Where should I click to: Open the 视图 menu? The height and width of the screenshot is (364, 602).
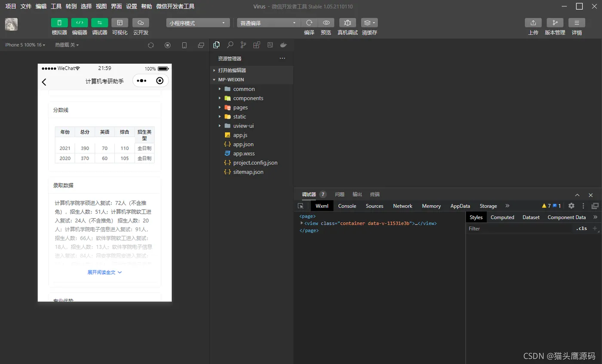(x=101, y=6)
